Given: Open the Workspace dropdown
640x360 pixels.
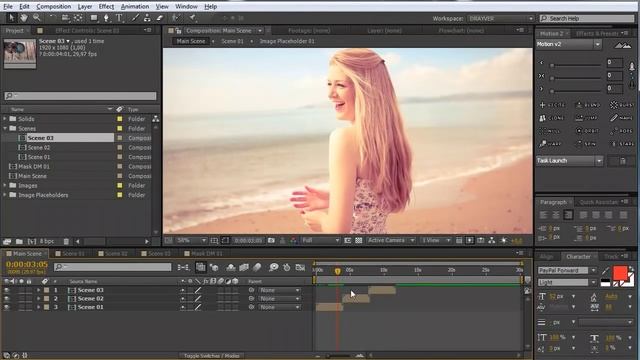Looking at the screenshot, I should click(x=501, y=18).
